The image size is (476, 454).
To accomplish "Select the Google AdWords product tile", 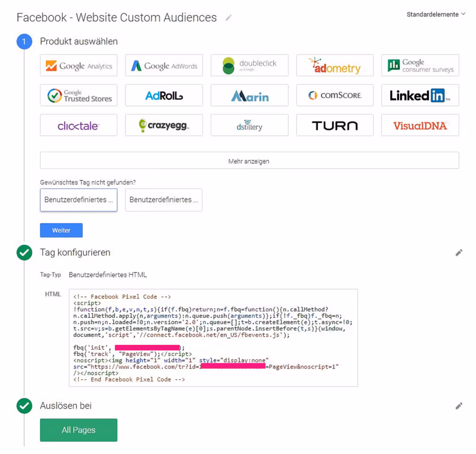I will coord(164,65).
